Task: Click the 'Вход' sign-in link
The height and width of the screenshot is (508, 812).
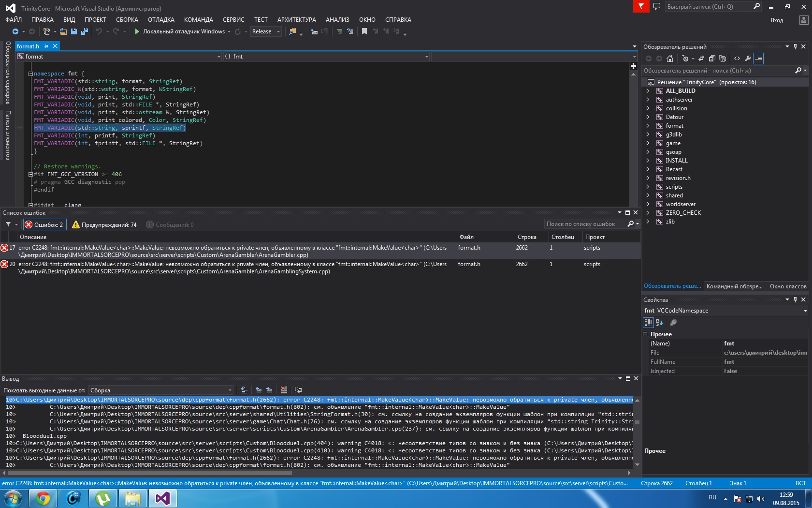Action: pos(777,20)
